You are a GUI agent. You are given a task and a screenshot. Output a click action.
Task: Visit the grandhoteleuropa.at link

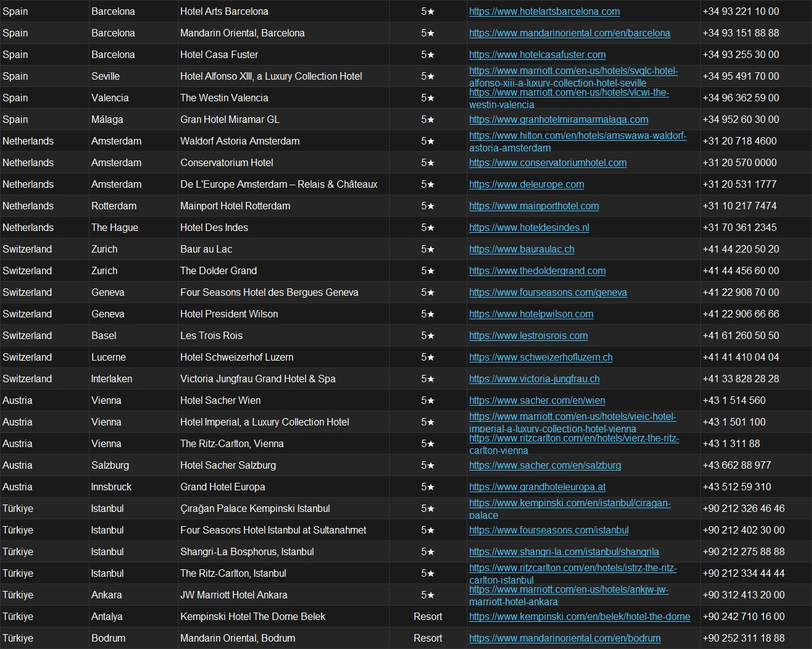537,487
